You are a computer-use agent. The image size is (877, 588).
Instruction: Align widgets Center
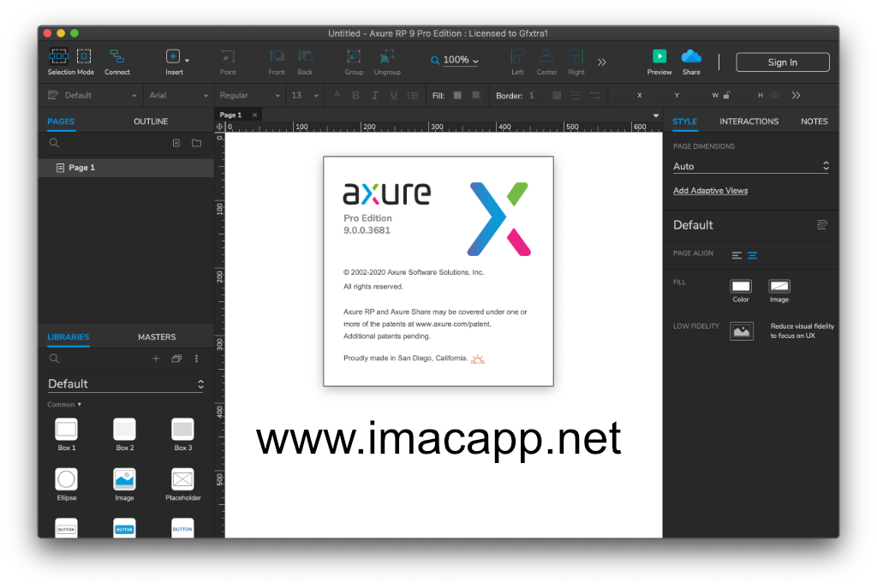coord(546,56)
